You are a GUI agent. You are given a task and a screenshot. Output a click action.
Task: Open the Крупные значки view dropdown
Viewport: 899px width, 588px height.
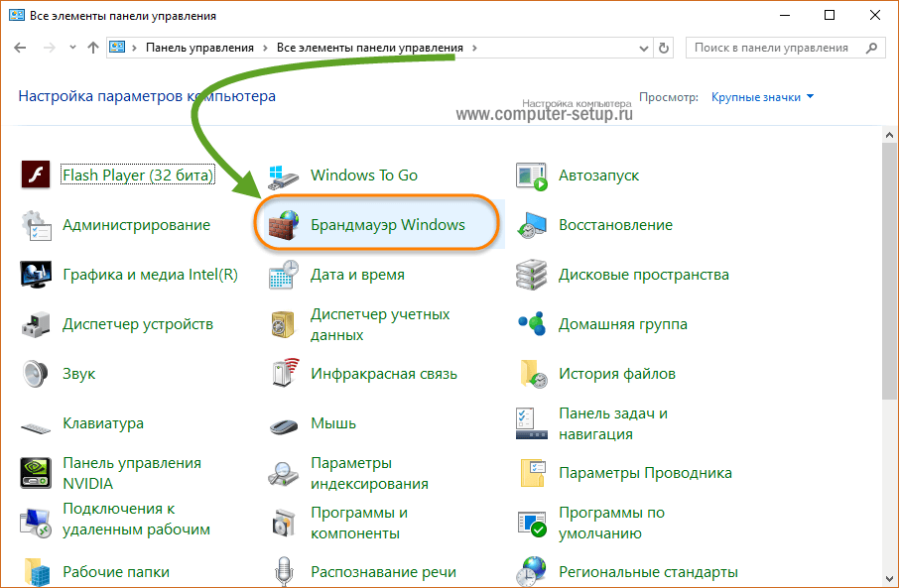[x=762, y=97]
